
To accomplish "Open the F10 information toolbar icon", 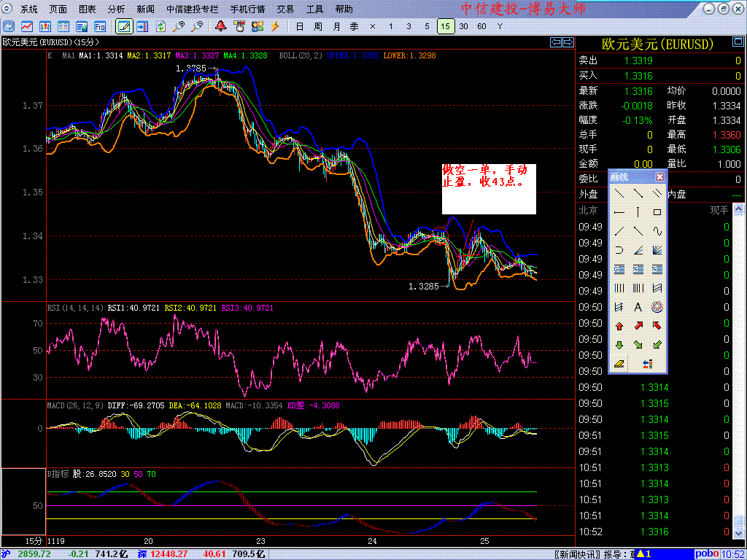I will (99, 26).
